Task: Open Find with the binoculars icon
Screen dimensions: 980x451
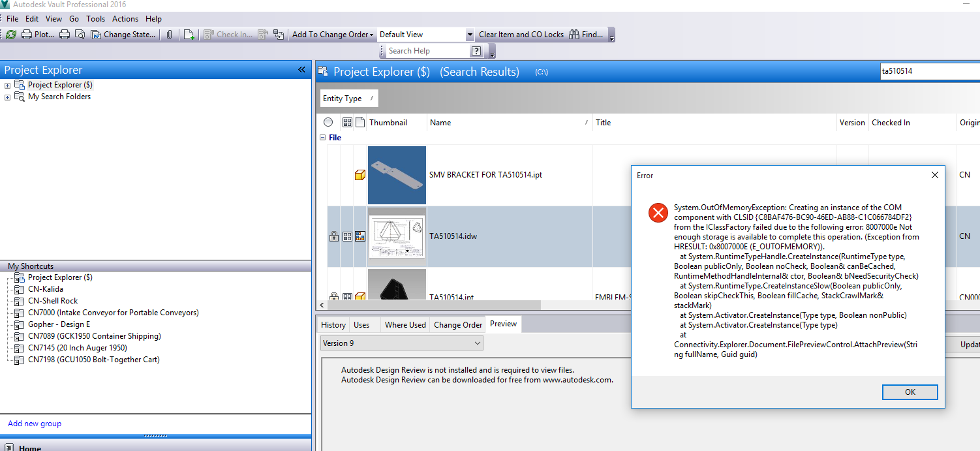Action: (574, 34)
